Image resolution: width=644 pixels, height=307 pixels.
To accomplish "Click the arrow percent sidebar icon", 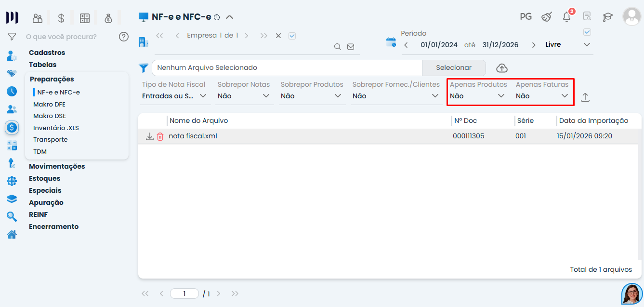I will (x=12, y=163).
